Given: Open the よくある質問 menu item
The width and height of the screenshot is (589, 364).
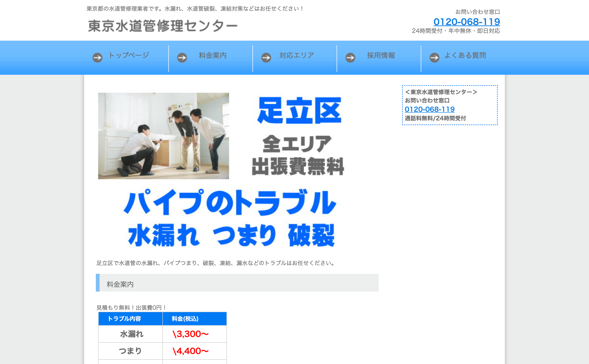Looking at the screenshot, I should coord(465,55).
